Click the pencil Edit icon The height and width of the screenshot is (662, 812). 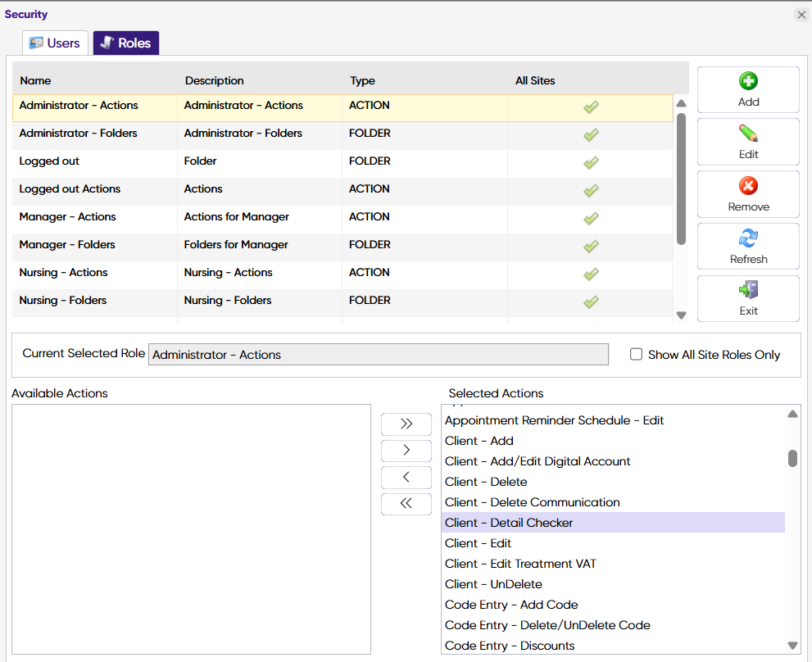[748, 134]
